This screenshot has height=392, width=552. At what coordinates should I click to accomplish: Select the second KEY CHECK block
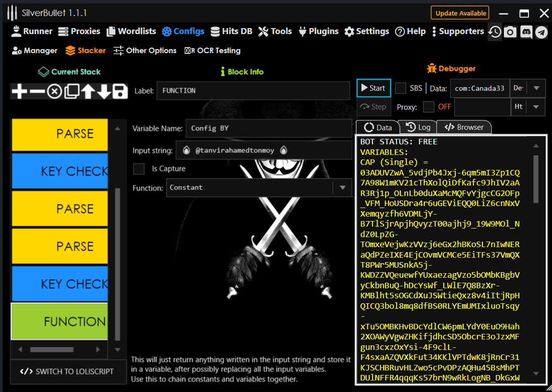(x=60, y=284)
